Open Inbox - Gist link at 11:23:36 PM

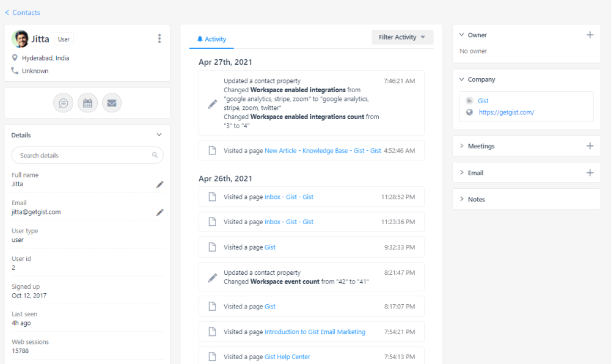click(x=289, y=222)
